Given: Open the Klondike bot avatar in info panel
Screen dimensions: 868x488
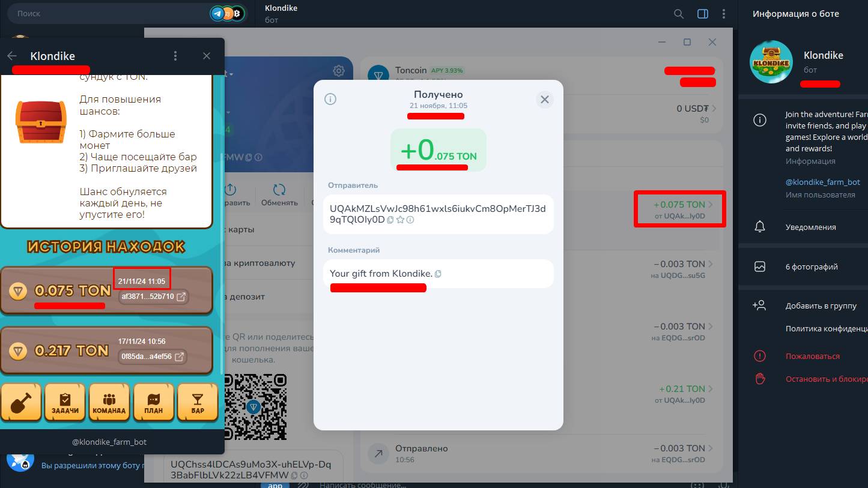Looking at the screenshot, I should [x=771, y=62].
